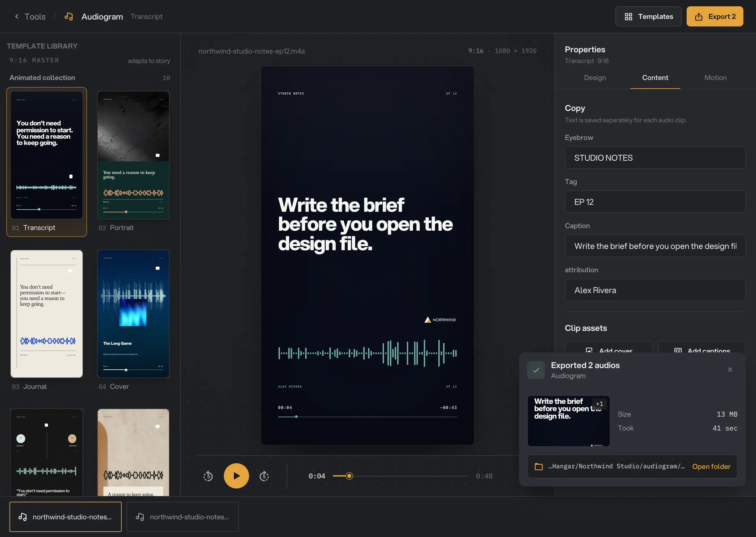Click the attribution field Alex Rivera
This screenshot has width=756, height=537.
(x=655, y=290)
